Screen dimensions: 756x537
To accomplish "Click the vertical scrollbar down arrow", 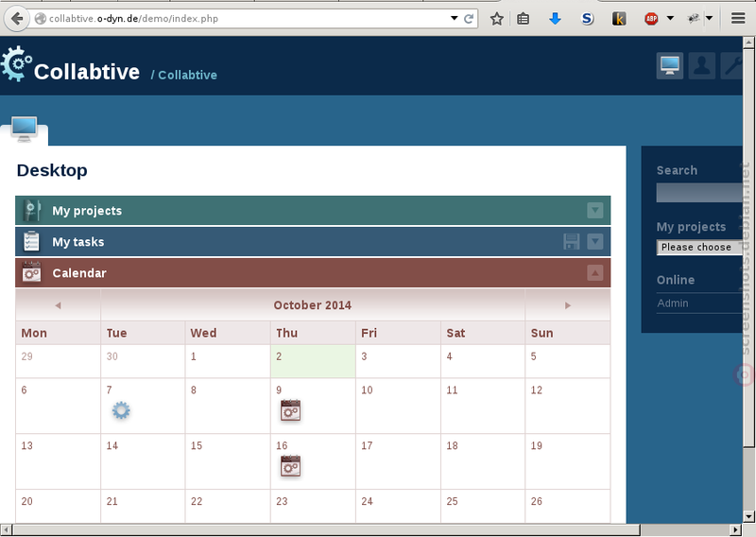I will (748, 517).
